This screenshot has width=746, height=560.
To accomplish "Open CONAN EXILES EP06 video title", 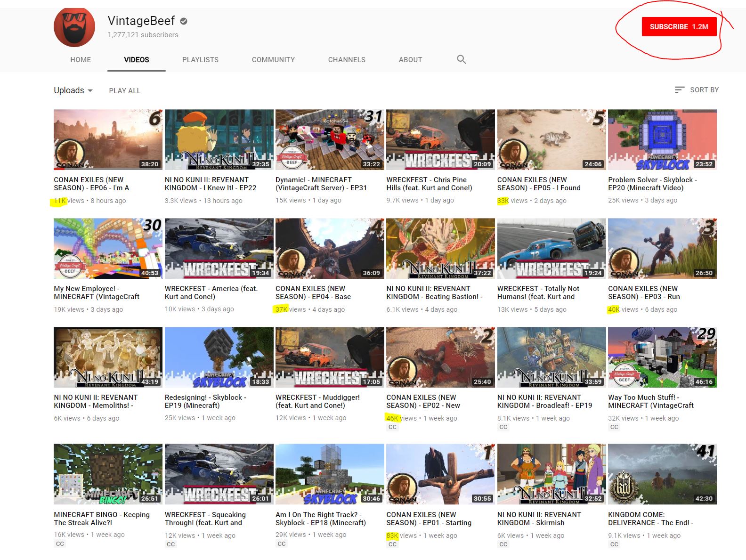I will [x=91, y=184].
